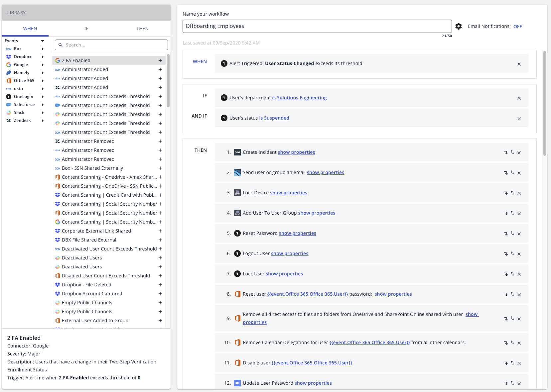Image resolution: width=551 pixels, height=392 pixels.
Task: Reorder the Disable user action
Action: coord(512,363)
